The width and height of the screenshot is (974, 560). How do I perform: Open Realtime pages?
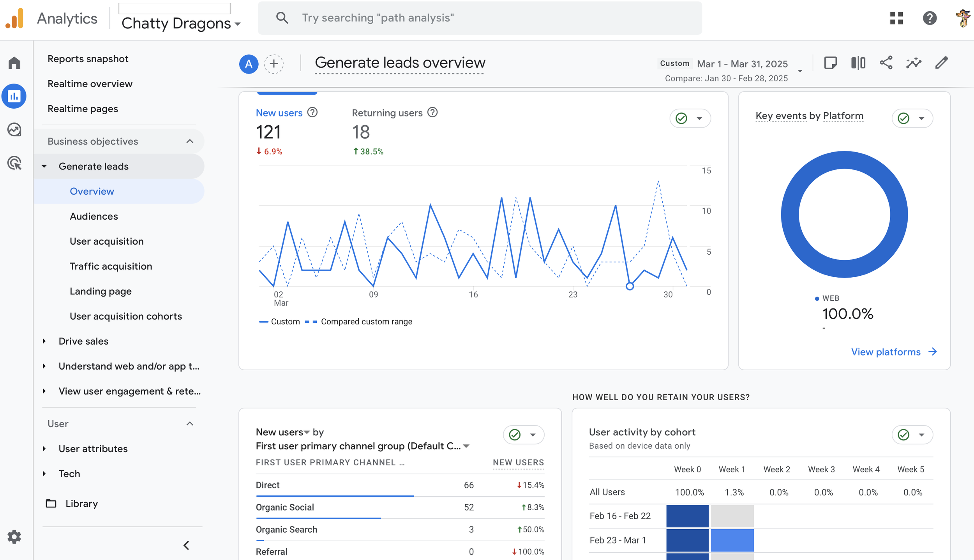point(83,109)
